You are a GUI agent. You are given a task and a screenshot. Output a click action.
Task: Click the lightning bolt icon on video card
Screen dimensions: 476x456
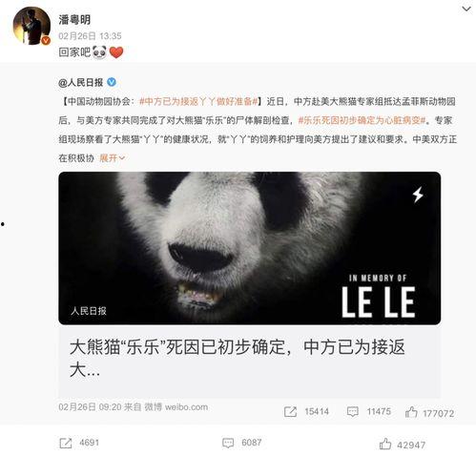pyautogui.click(x=418, y=195)
